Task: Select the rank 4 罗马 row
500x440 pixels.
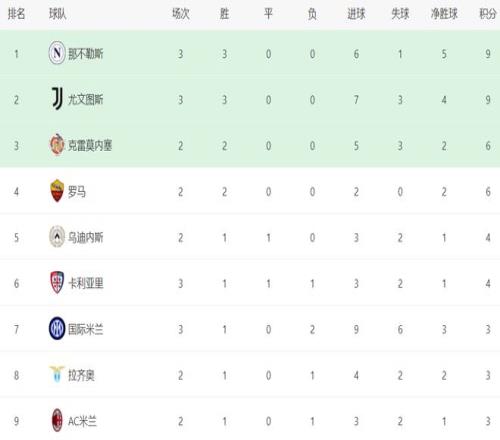Action: pos(250,191)
